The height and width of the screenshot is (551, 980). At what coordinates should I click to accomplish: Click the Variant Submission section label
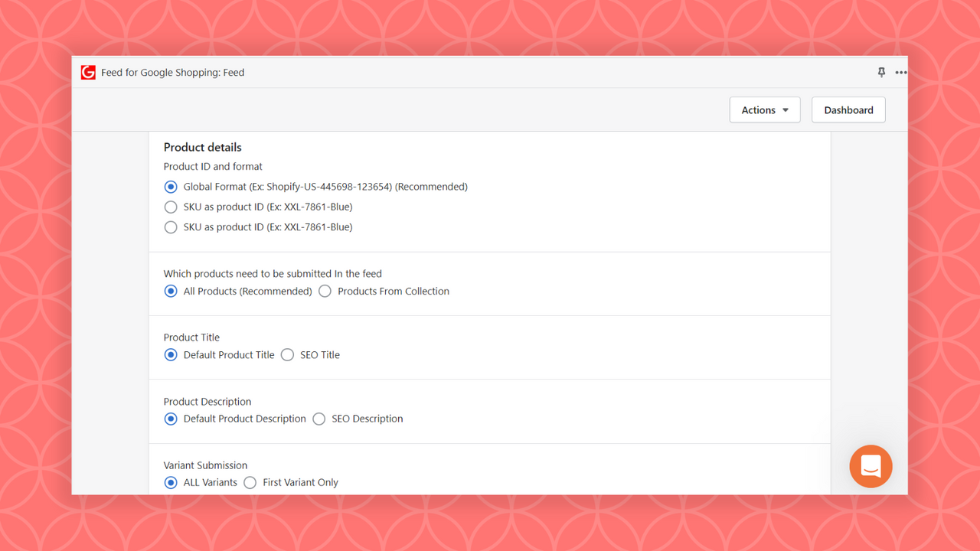pyautogui.click(x=205, y=465)
